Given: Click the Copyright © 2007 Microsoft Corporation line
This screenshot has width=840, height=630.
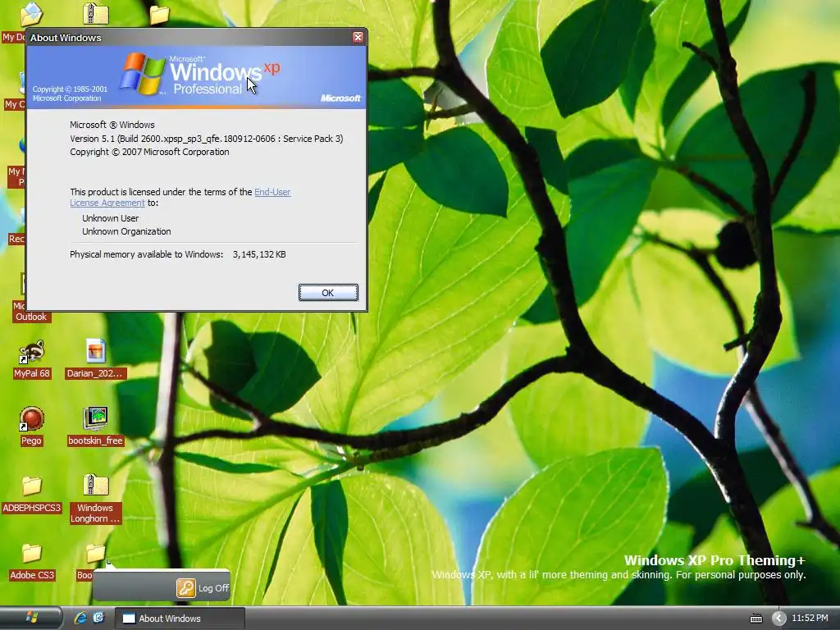Looking at the screenshot, I should 149,152.
